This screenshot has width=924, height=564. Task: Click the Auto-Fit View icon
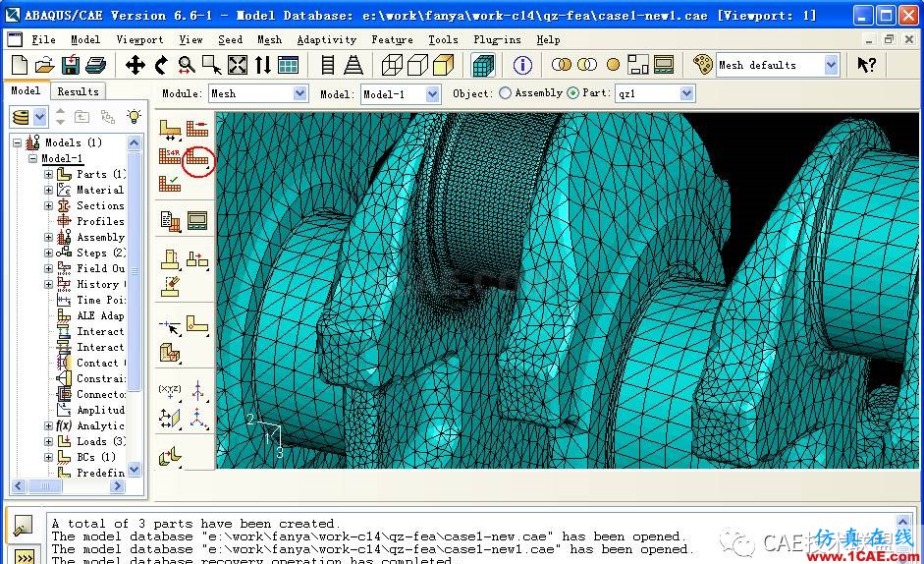(x=238, y=65)
